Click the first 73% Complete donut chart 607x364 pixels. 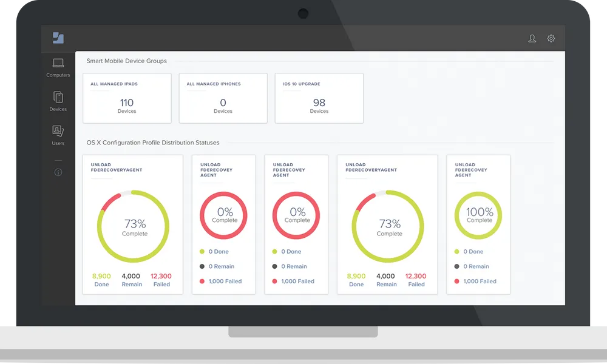[x=134, y=227]
